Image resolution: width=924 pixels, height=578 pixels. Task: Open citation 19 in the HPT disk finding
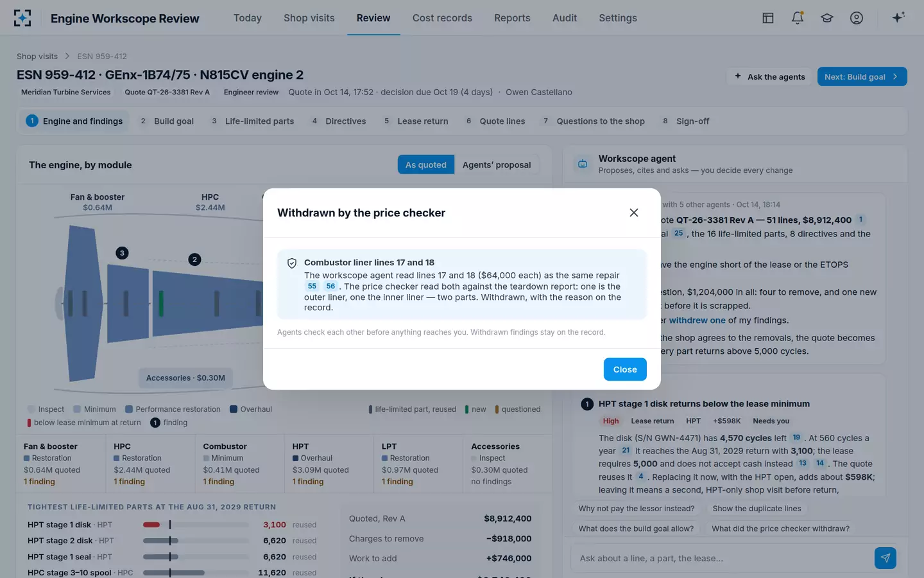796,438
